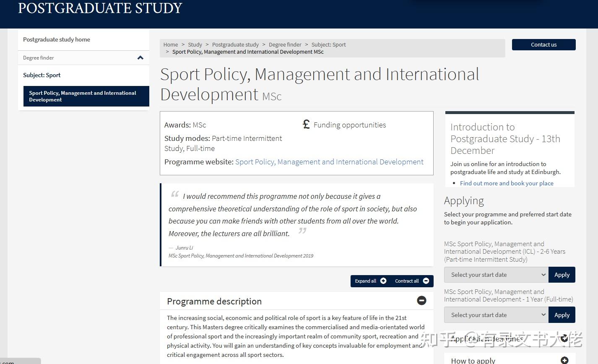Expand the How to apply plus icon
Viewport: 598px width, 364px height.
coord(564,360)
